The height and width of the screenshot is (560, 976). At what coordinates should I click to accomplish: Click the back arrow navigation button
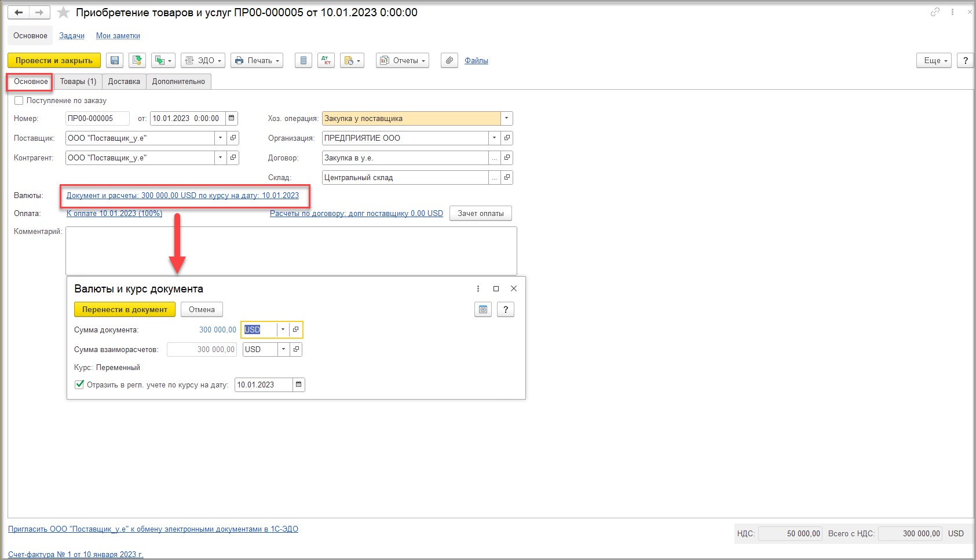pyautogui.click(x=19, y=13)
